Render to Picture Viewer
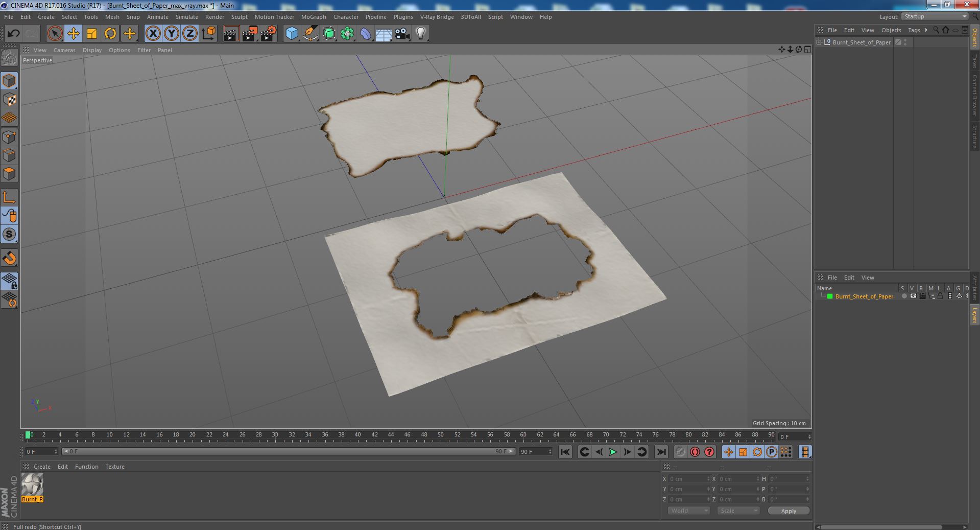 250,34
